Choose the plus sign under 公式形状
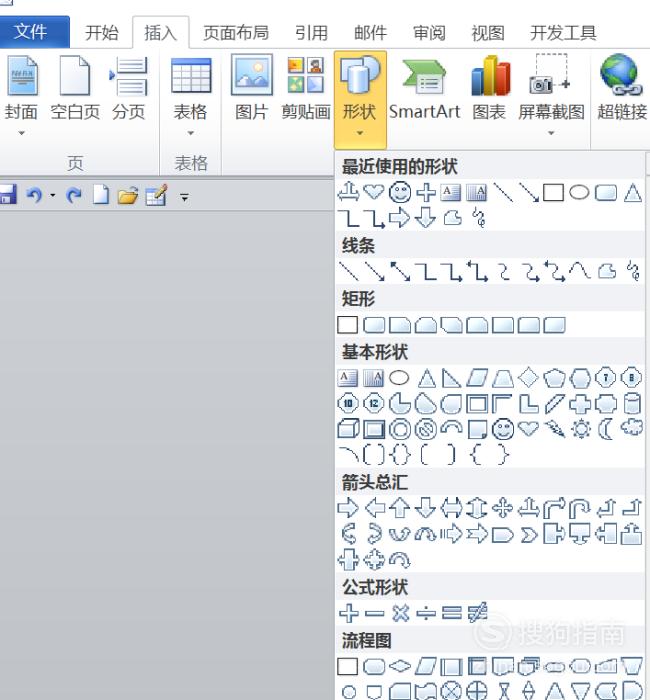Screen dimensions: 650x700 pyautogui.click(x=349, y=613)
